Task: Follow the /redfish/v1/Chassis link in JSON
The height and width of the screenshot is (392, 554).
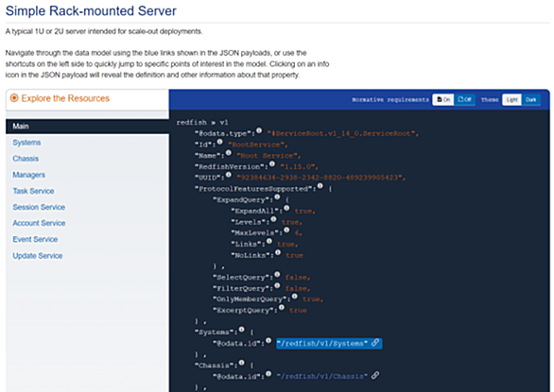Action: coord(321,377)
